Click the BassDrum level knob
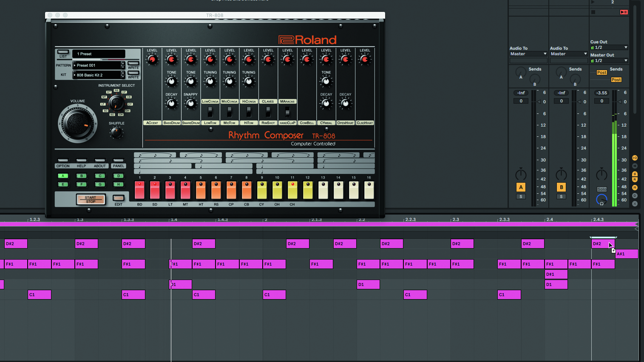 point(172,60)
